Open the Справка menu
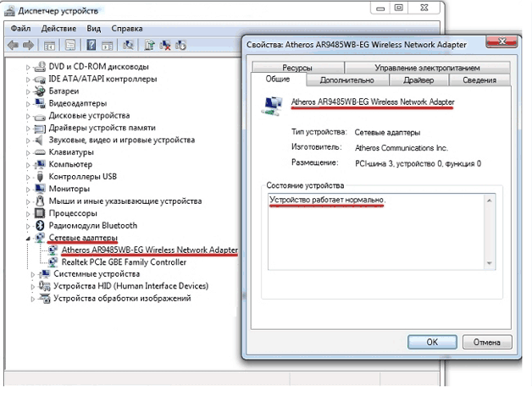The image size is (532, 396). (127, 29)
